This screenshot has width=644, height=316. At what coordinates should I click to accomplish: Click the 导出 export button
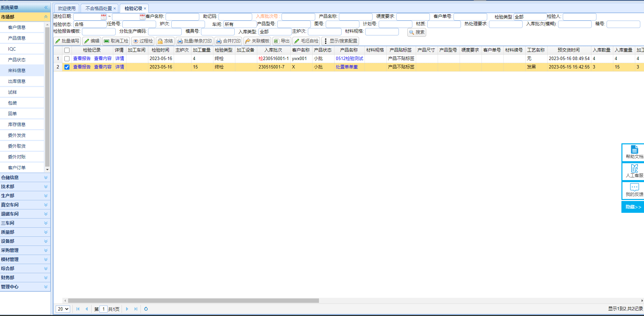(x=282, y=41)
